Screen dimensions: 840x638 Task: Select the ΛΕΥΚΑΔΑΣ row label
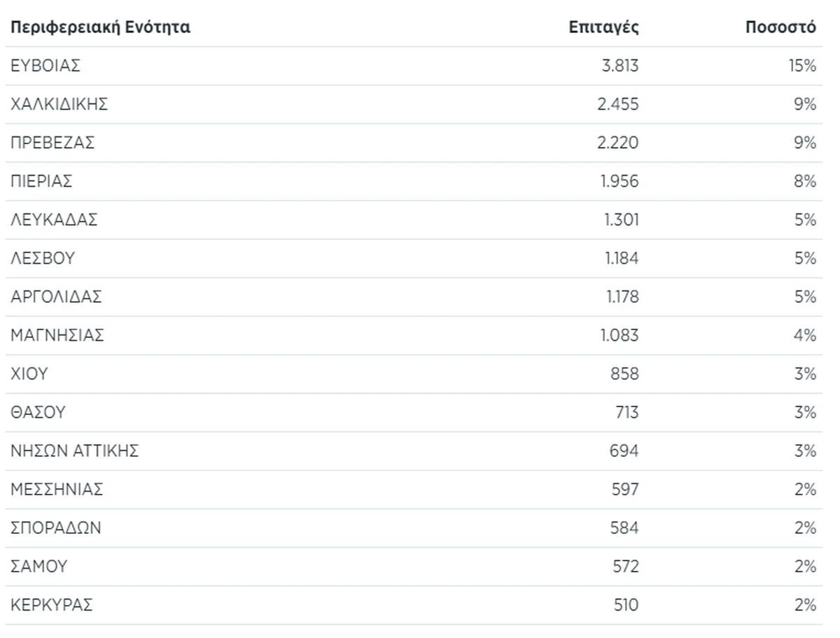click(x=54, y=220)
